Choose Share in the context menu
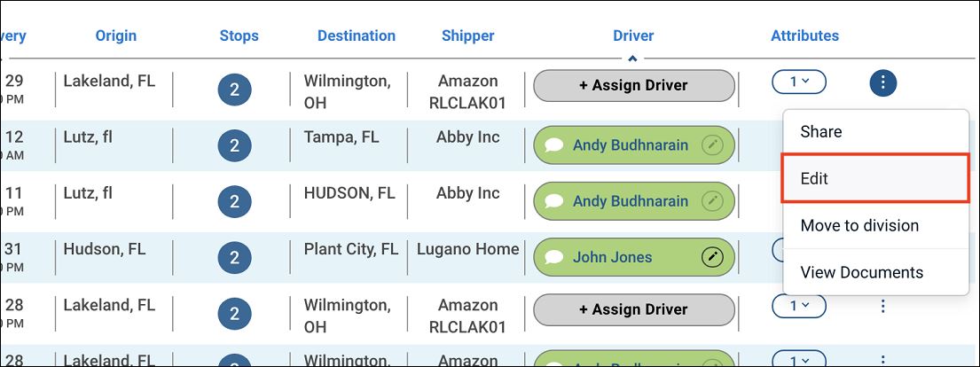Screen dimensions: 980x367 [x=875, y=132]
